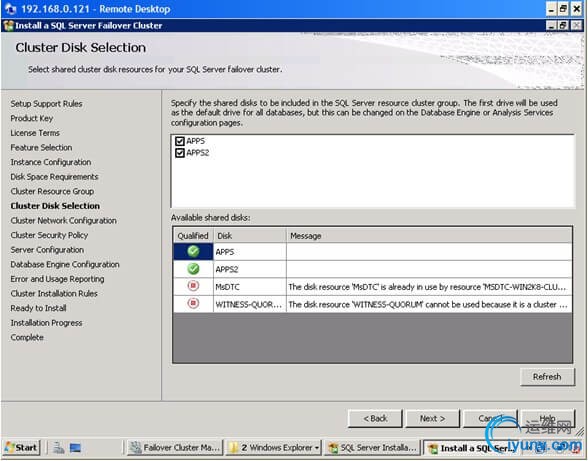This screenshot has height=461, width=588.
Task: Select Complete step in sidebar
Action: coord(27,338)
